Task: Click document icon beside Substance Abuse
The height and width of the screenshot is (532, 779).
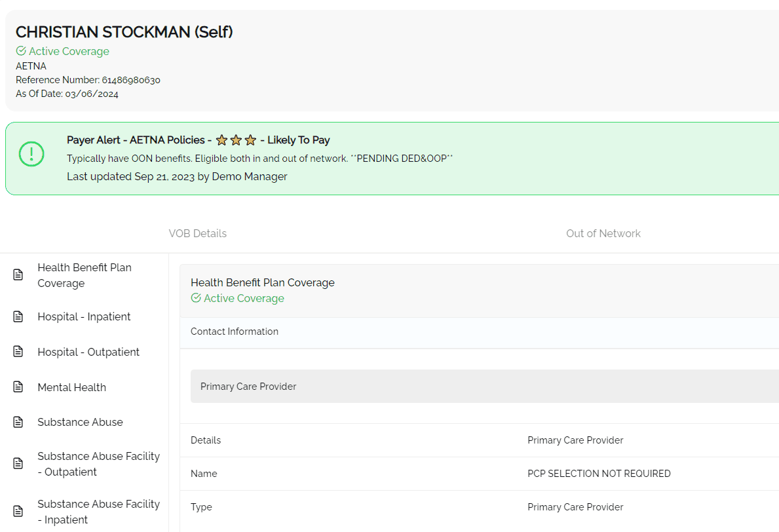Action: coord(18,422)
